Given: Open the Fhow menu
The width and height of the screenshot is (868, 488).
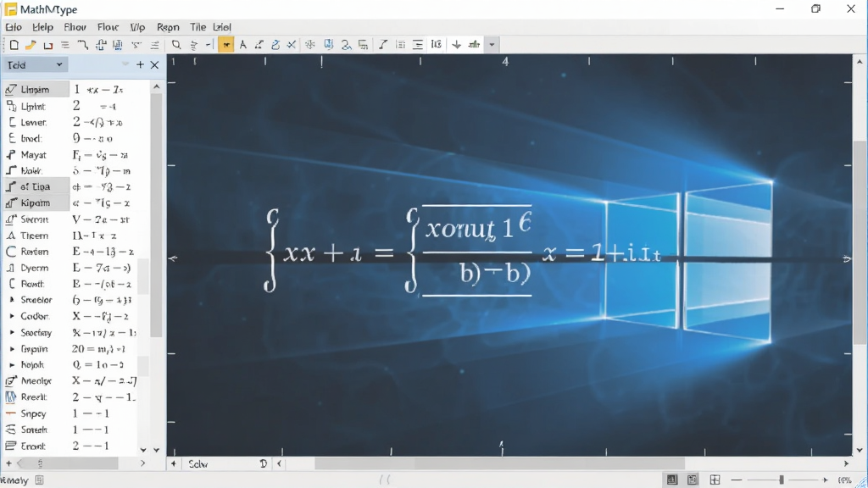Looking at the screenshot, I should coord(75,27).
